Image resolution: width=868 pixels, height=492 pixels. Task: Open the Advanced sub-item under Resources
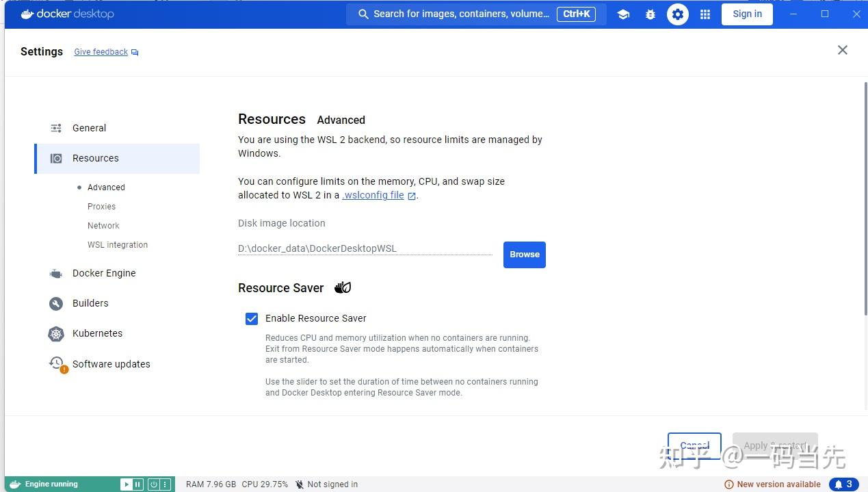pyautogui.click(x=106, y=187)
